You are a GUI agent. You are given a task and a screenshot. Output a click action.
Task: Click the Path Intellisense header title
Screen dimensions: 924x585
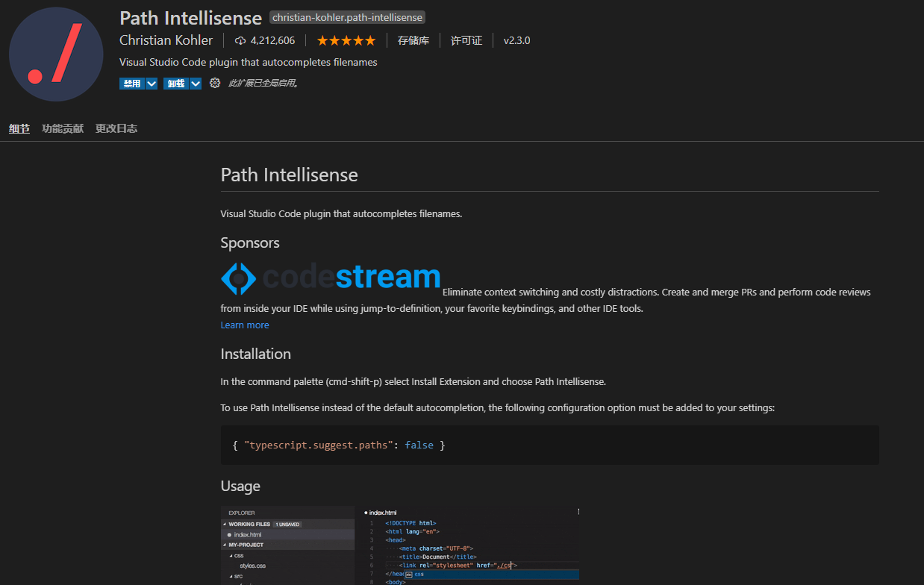pyautogui.click(x=191, y=18)
